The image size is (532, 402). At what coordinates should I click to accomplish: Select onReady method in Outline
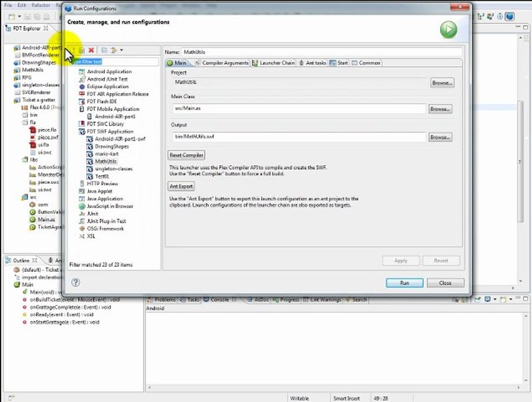[61, 315]
